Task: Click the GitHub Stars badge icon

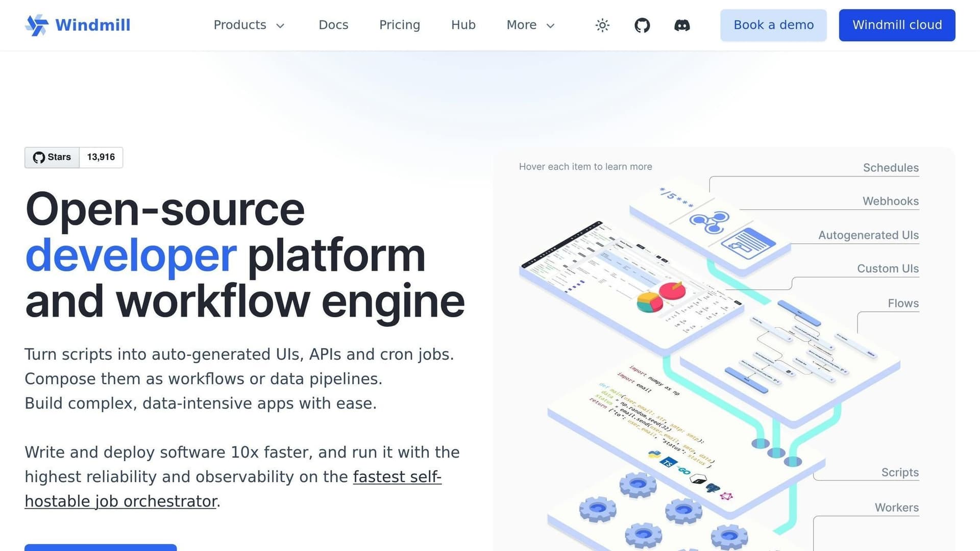Action: [x=39, y=157]
